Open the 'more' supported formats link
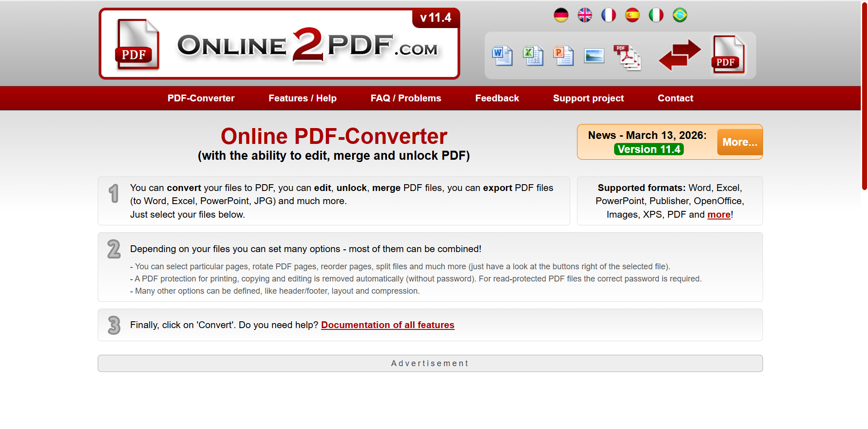 (719, 214)
